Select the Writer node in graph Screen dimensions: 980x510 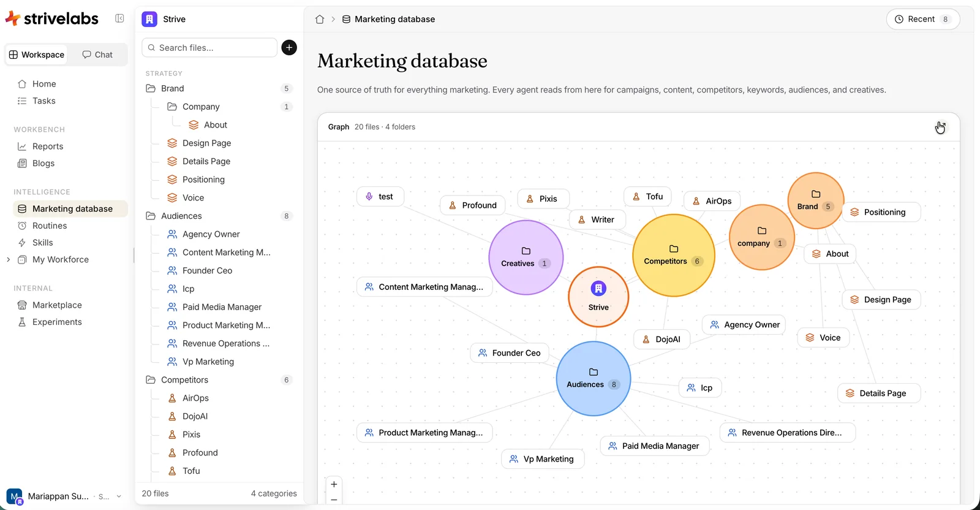597,219
